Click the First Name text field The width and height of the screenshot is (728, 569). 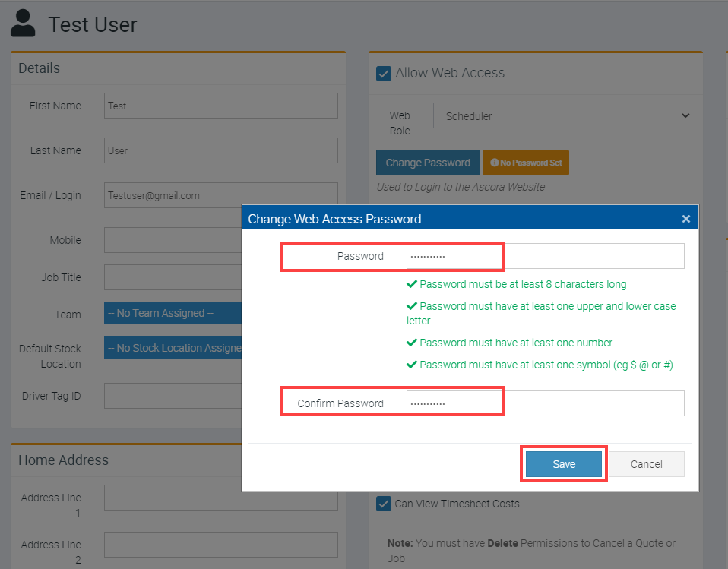[x=220, y=106]
